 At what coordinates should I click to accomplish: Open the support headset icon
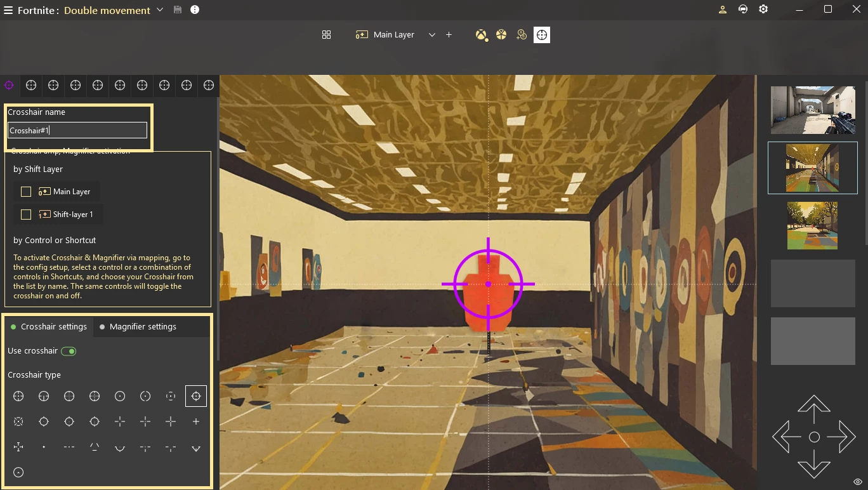[x=742, y=10]
